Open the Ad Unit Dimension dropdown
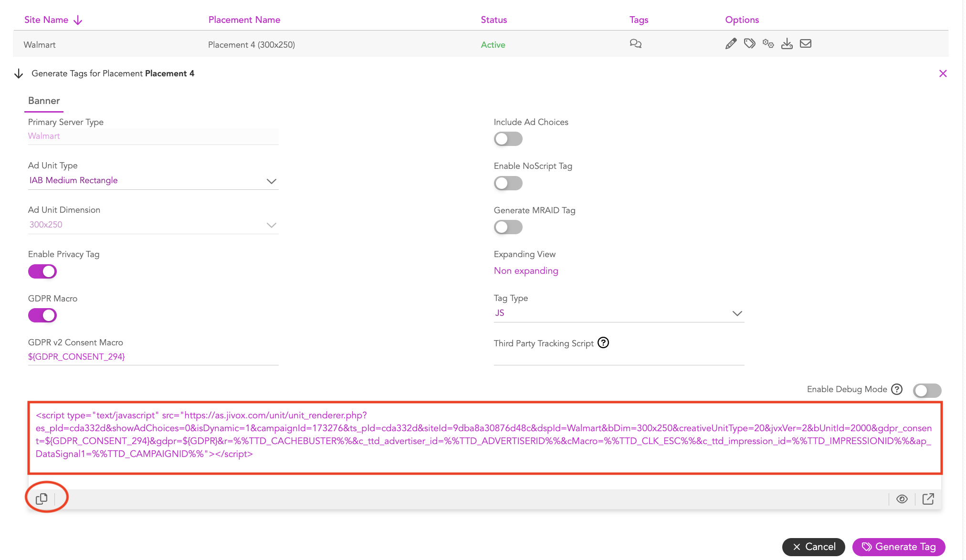The height and width of the screenshot is (560, 966). coord(153,225)
